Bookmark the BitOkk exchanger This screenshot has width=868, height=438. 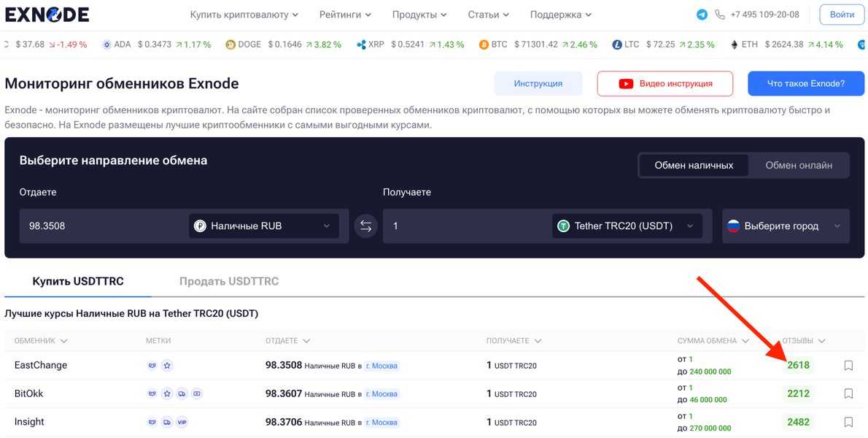[848, 393]
